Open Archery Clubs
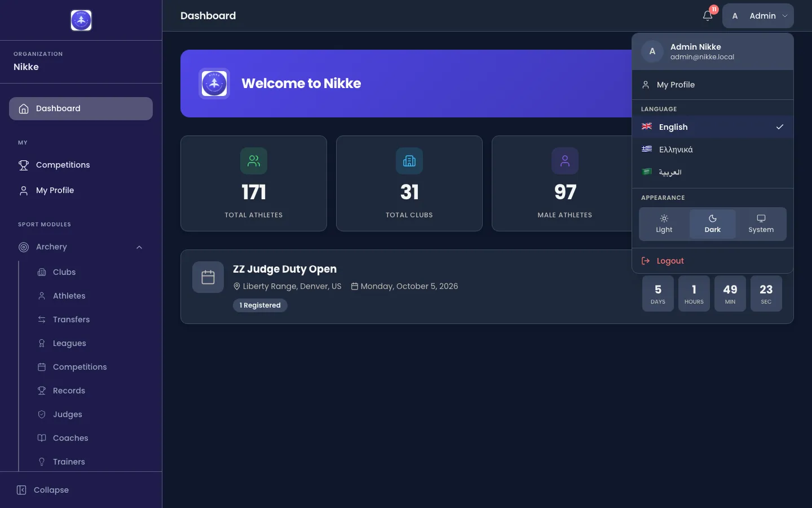 coord(90,272)
